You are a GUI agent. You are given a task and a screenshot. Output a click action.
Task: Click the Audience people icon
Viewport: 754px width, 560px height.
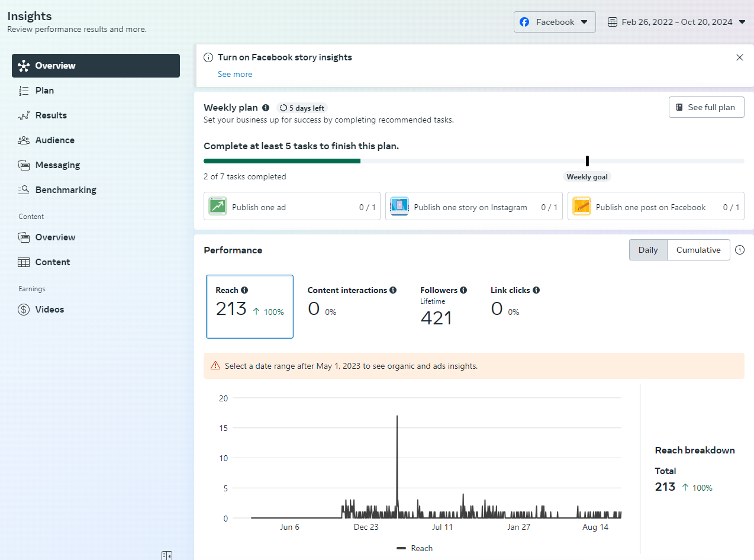pos(24,140)
